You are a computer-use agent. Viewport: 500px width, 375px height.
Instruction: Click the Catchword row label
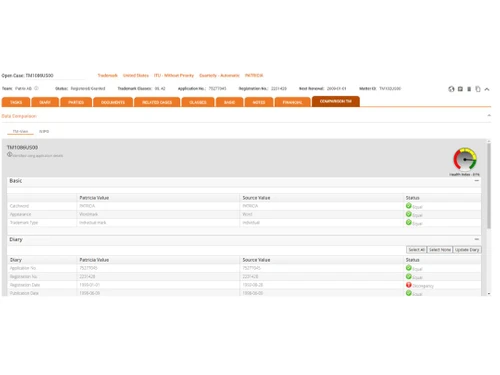coord(19,206)
